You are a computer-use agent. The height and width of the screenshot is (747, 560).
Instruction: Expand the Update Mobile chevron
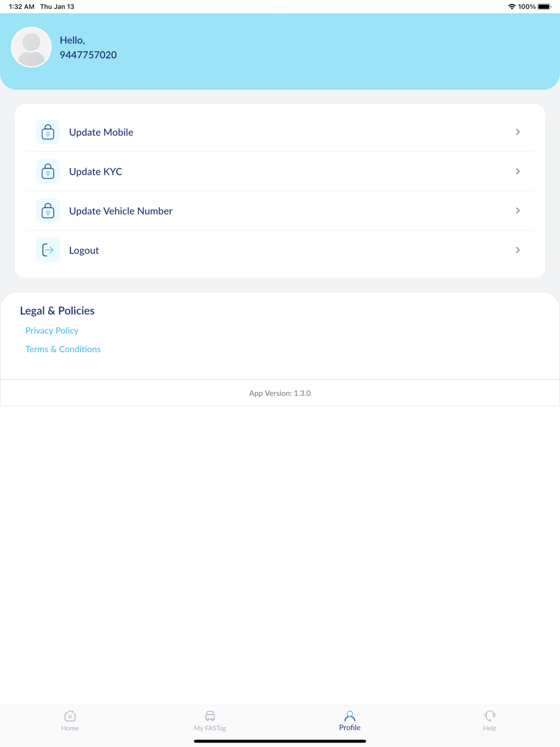coord(517,132)
